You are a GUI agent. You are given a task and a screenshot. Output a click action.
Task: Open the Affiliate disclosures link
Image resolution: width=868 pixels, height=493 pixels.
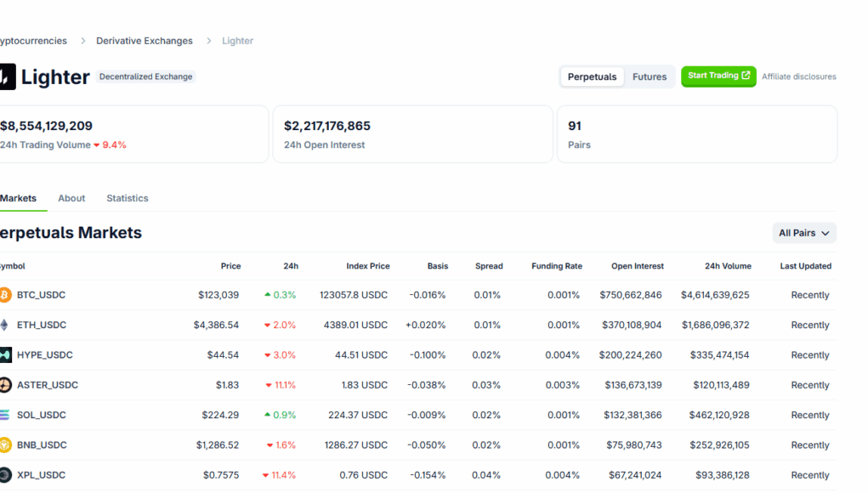[x=798, y=76]
